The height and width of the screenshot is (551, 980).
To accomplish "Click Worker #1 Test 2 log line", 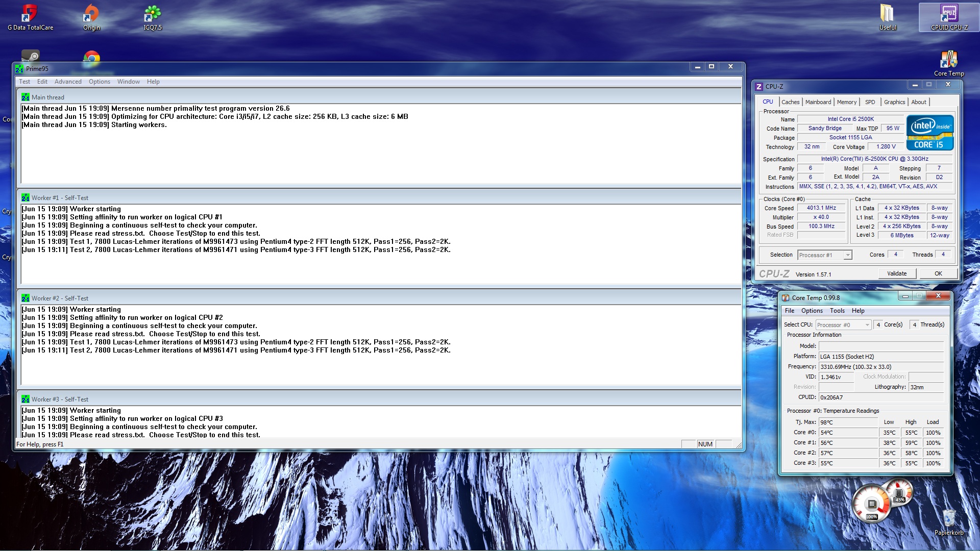I will coord(236,250).
